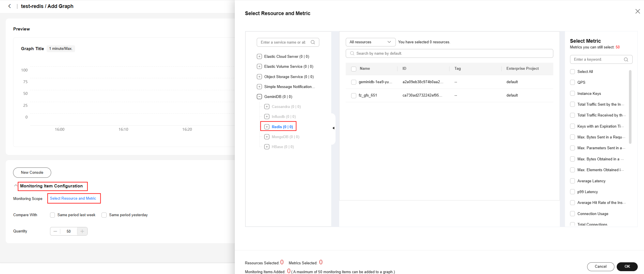
Task: Click the OK button
Action: point(627,267)
